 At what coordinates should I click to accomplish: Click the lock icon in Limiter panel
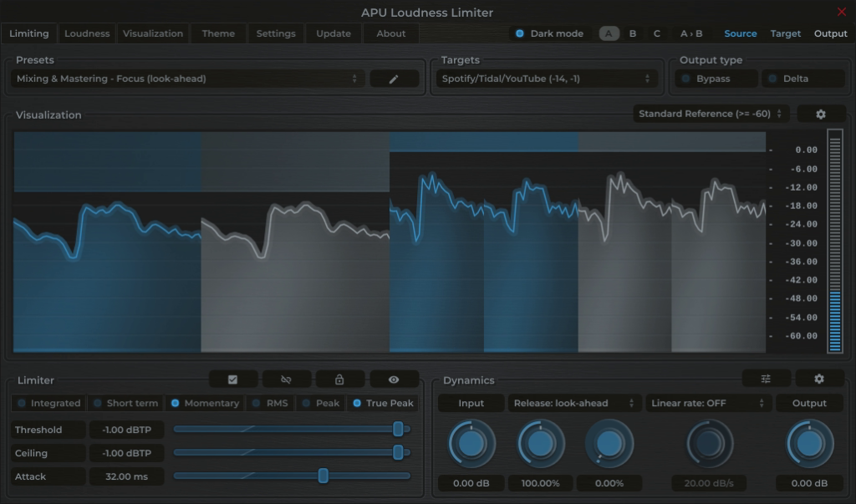pos(340,379)
